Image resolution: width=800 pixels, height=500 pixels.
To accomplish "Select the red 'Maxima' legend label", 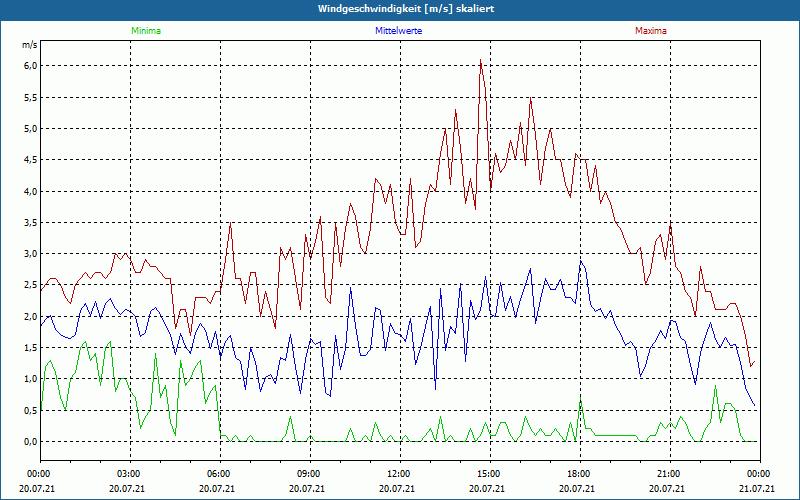I will 651,31.
